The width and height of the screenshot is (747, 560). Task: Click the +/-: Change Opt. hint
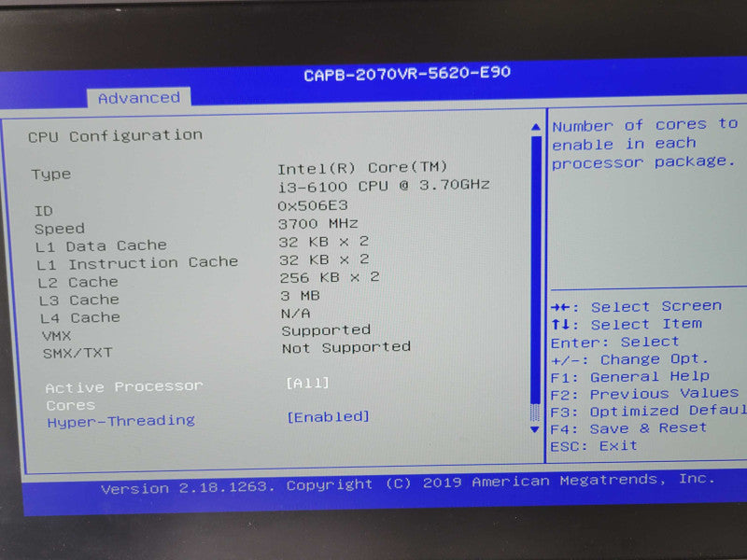coord(629,359)
